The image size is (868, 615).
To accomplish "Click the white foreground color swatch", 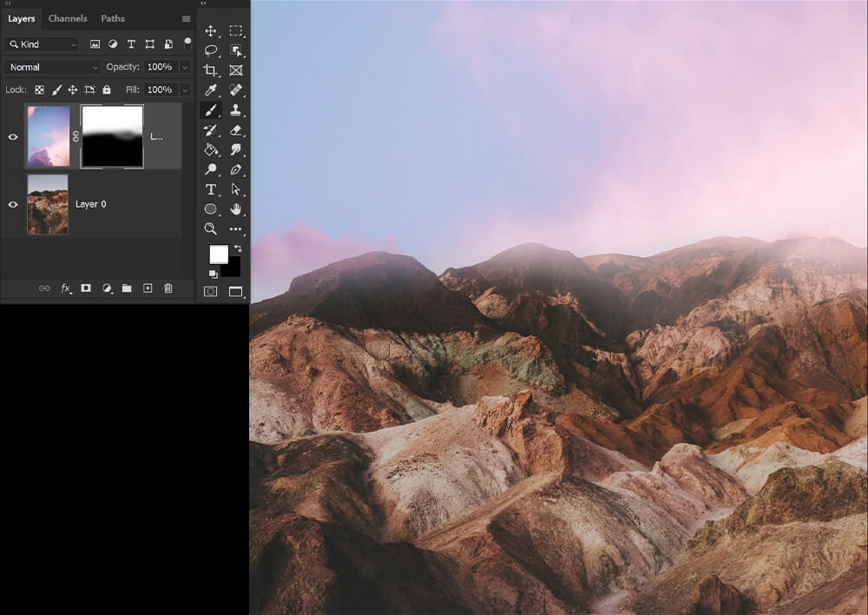I will point(218,254).
